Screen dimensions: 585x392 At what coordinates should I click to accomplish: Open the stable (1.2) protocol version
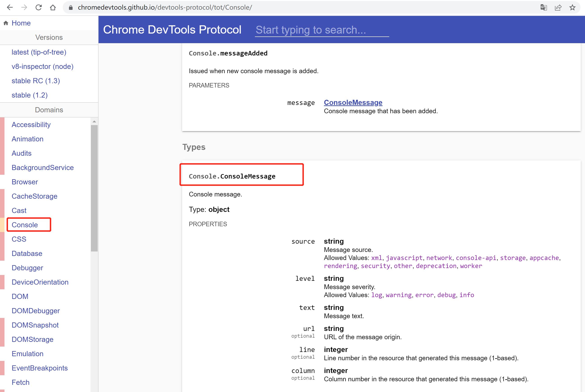[x=29, y=95]
